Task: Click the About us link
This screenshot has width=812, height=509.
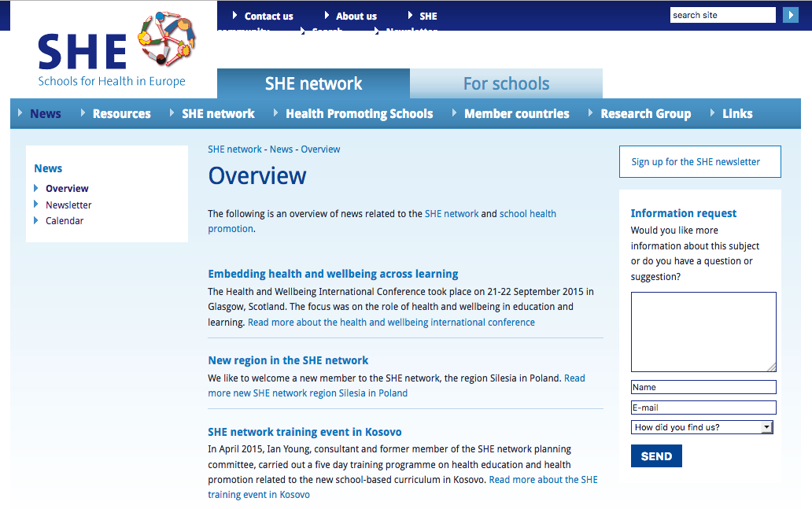Action: [356, 16]
